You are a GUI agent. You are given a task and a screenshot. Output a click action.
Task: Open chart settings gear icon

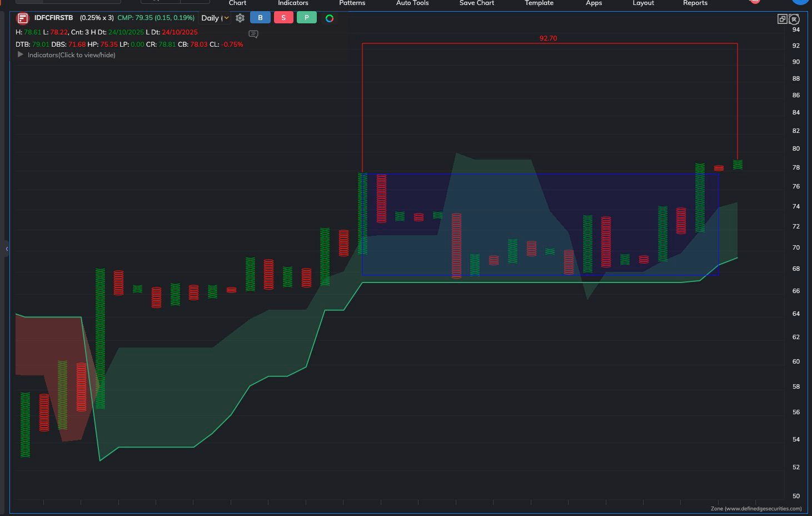(240, 18)
